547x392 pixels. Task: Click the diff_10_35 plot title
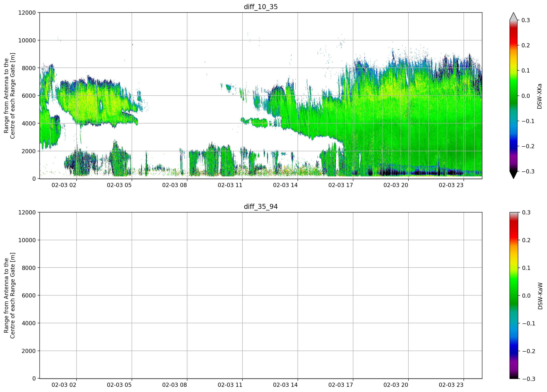pyautogui.click(x=261, y=7)
